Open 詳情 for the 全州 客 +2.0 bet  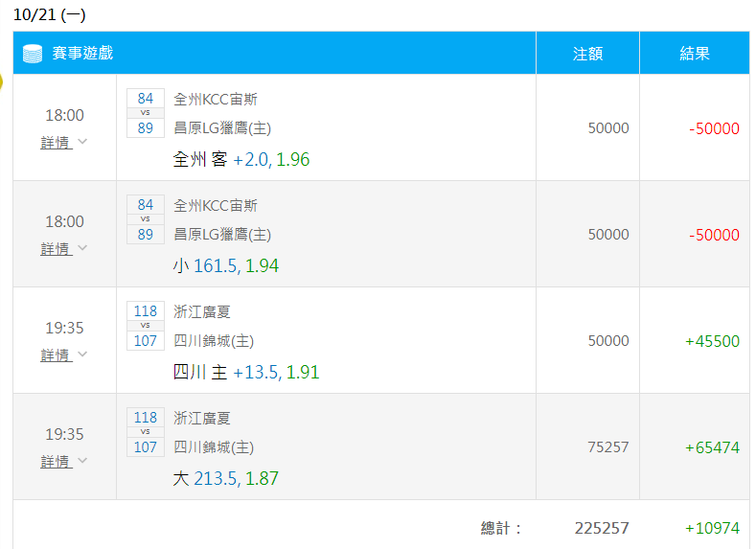[57, 143]
